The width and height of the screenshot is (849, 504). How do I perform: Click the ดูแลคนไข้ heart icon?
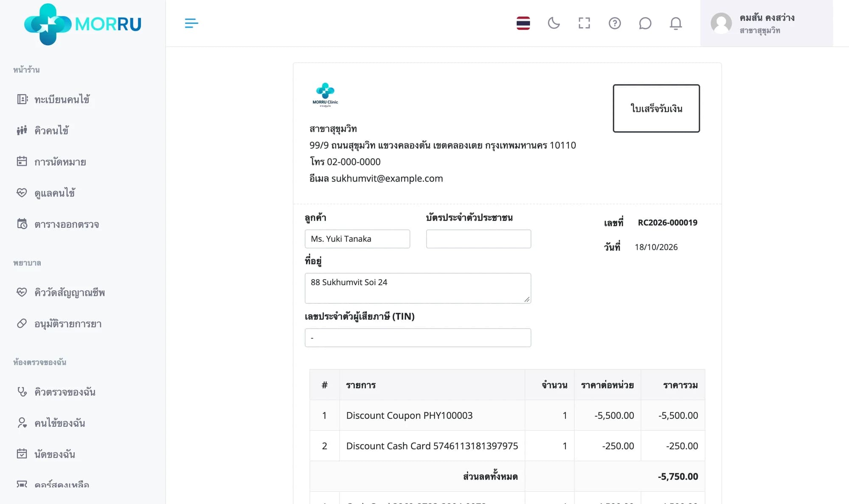click(x=22, y=193)
